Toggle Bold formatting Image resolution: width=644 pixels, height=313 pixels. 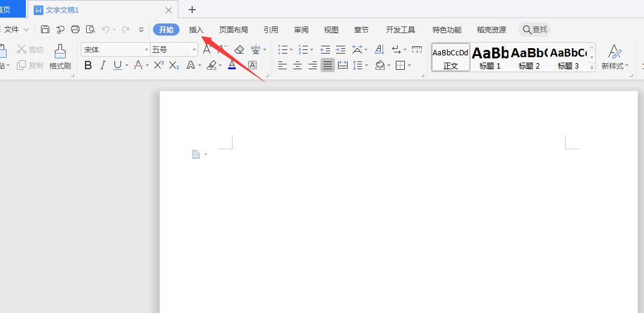[x=87, y=65]
